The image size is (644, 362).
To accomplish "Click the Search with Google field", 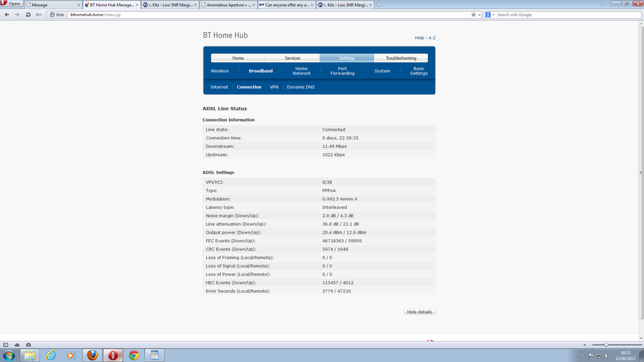I will (568, 15).
